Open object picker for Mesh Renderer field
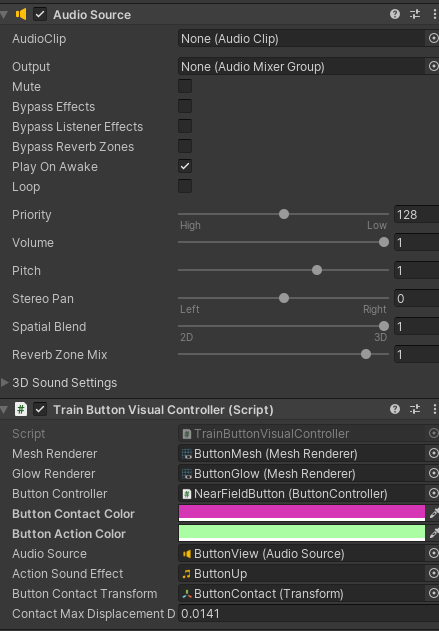The height and width of the screenshot is (631, 439). 433,454
